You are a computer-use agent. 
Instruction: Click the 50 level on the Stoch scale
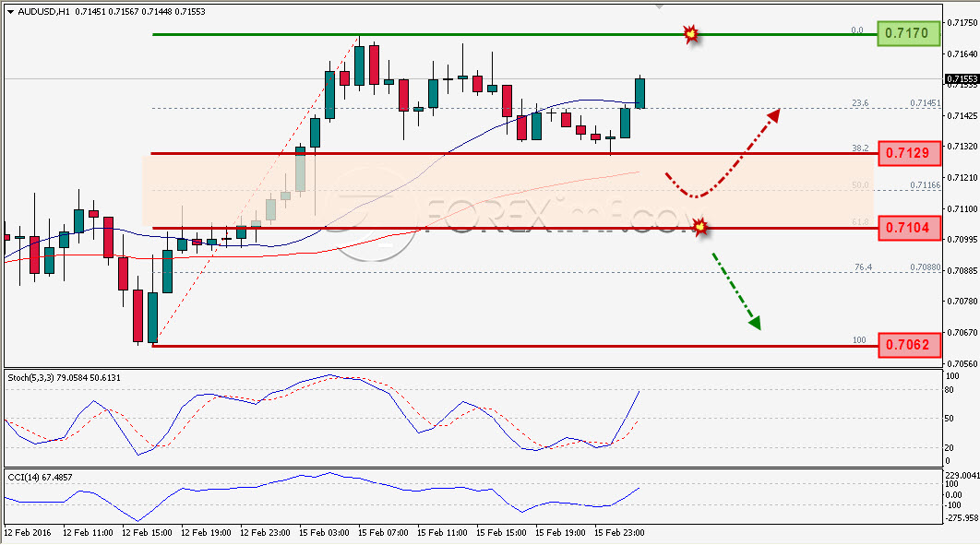click(950, 419)
